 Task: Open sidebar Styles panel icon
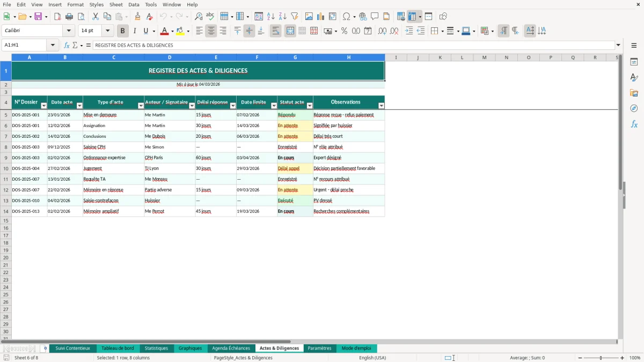point(634,77)
